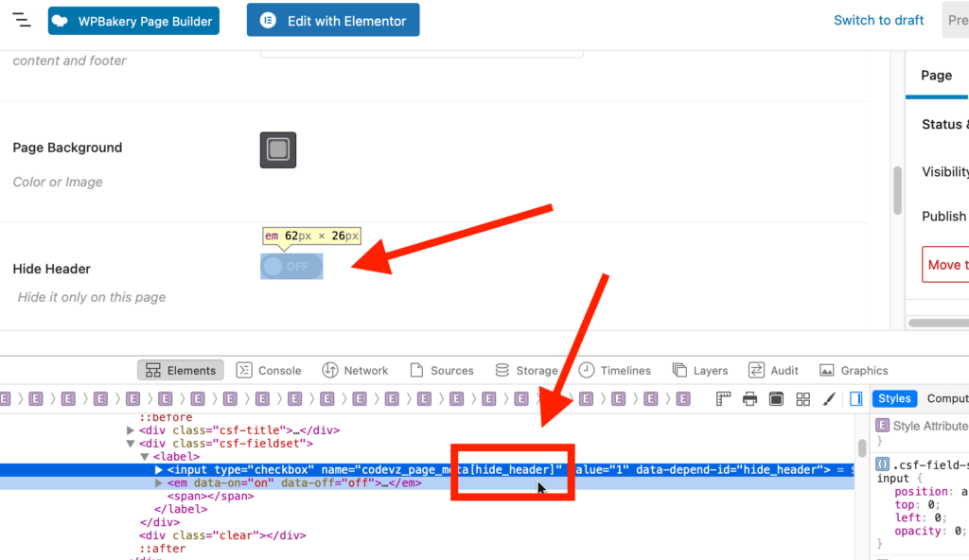The height and width of the screenshot is (560, 969).
Task: Open the Timelines panel
Action: [615, 370]
